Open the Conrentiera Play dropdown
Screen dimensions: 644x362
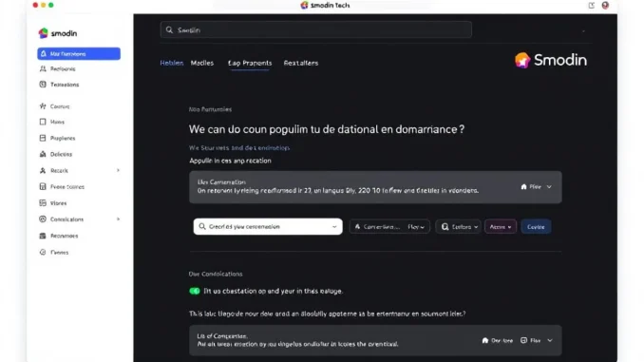(389, 227)
